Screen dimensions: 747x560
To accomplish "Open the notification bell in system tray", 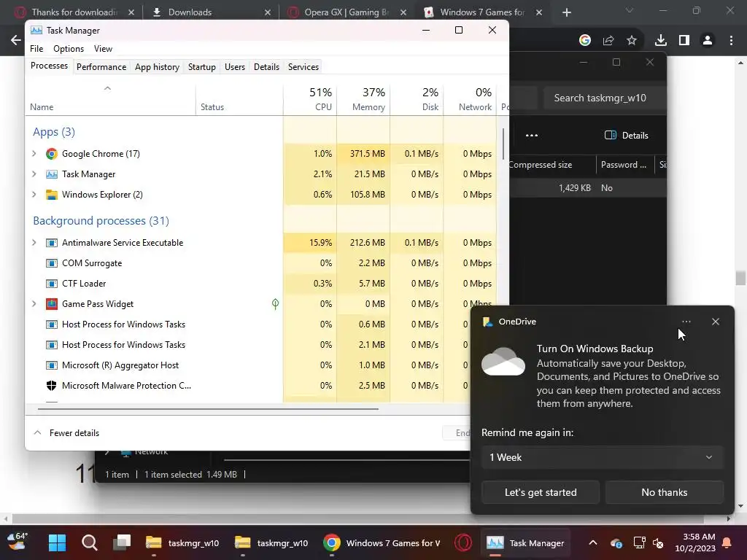I will (727, 542).
